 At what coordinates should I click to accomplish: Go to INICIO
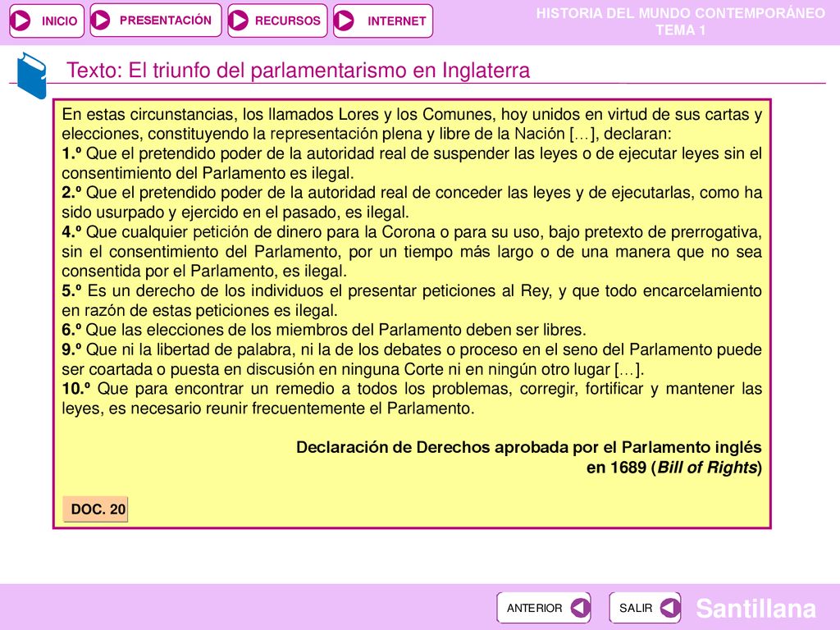tap(47, 21)
